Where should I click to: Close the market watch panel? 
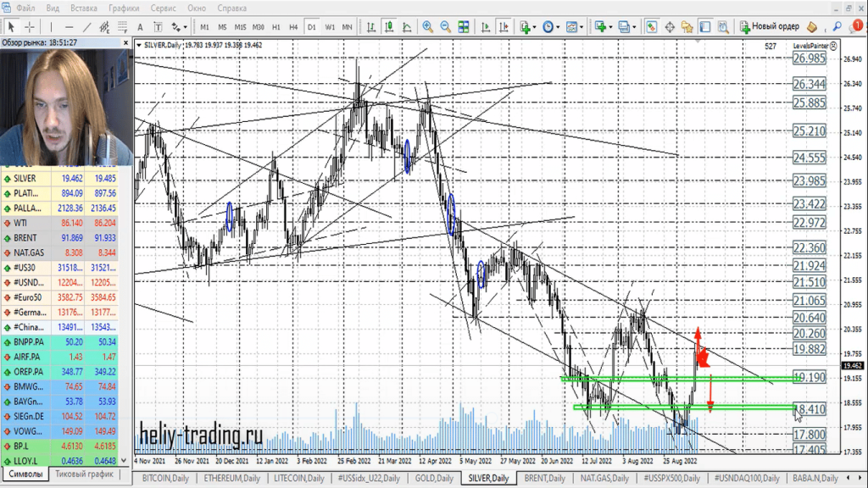coord(127,42)
